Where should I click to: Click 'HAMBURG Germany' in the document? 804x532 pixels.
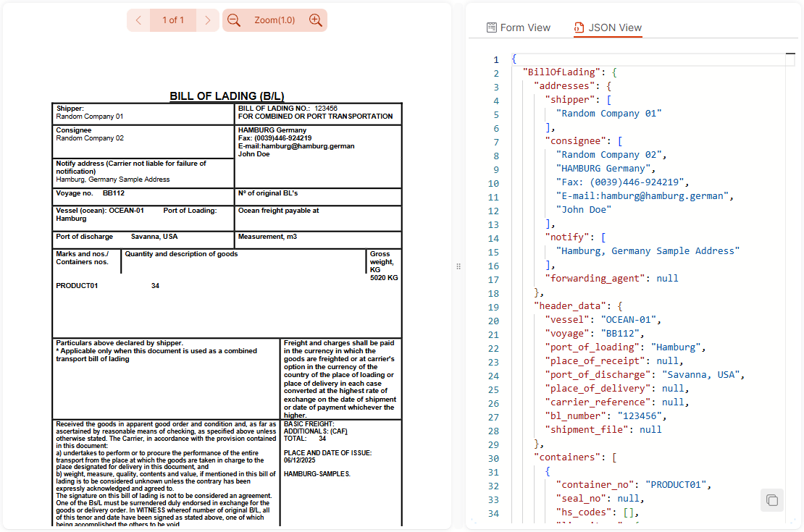(272, 130)
